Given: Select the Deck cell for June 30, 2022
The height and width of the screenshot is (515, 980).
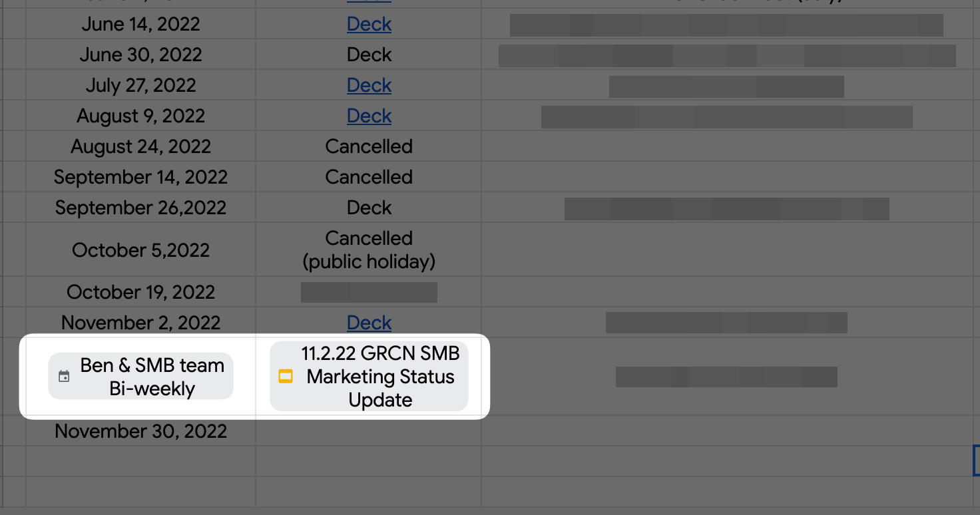Looking at the screenshot, I should [x=369, y=55].
